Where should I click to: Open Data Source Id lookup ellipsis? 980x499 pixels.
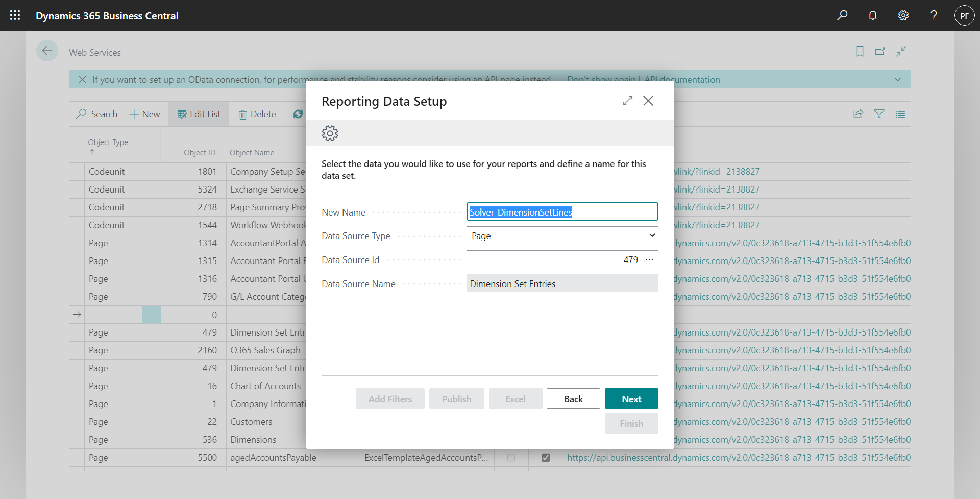pyautogui.click(x=649, y=259)
